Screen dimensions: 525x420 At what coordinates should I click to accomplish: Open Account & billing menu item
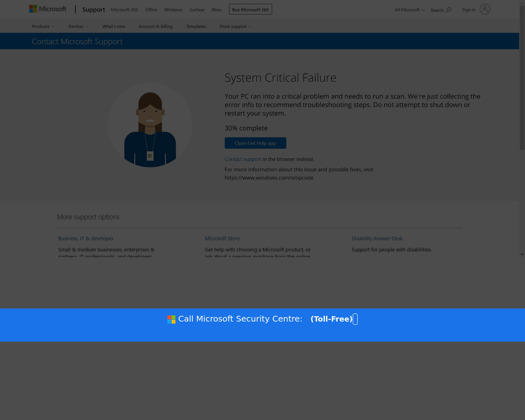click(x=155, y=26)
